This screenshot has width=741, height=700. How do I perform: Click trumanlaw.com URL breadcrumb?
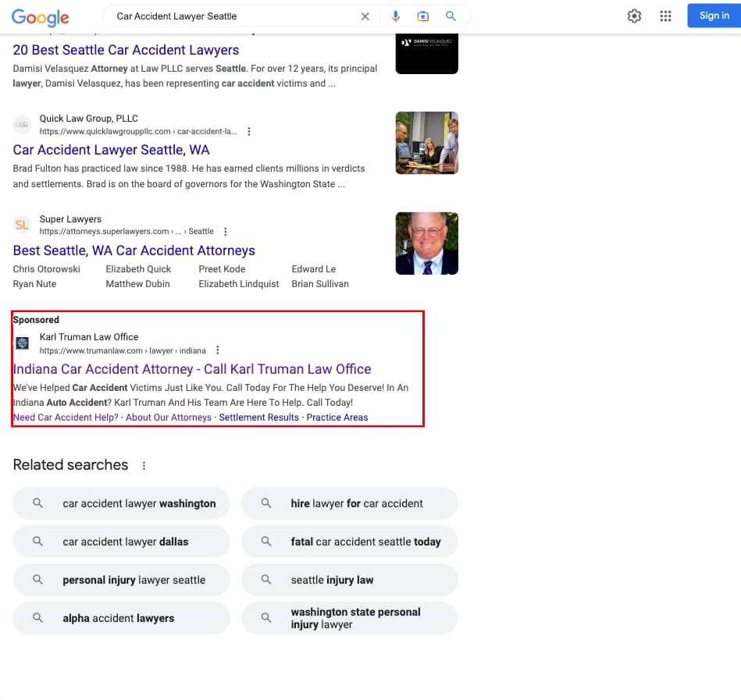(x=123, y=350)
